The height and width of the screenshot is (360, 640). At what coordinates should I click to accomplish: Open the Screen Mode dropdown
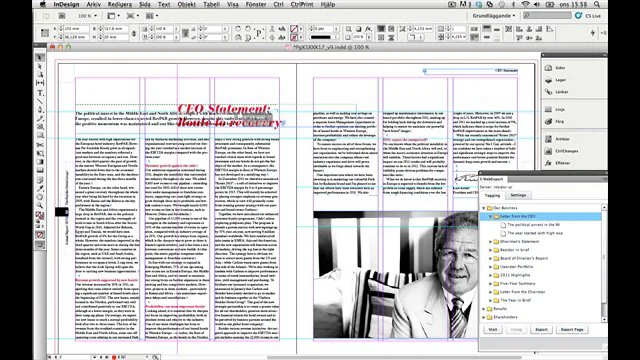(x=132, y=16)
